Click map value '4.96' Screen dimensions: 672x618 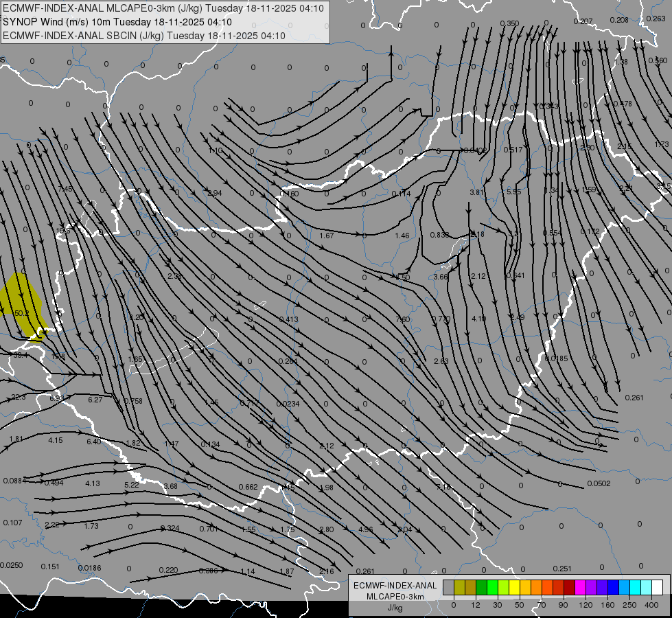[366, 529]
